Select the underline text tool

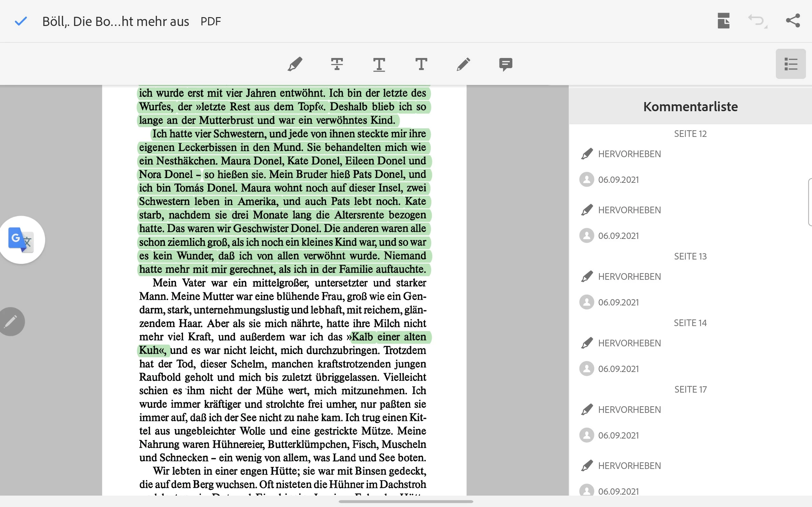379,64
